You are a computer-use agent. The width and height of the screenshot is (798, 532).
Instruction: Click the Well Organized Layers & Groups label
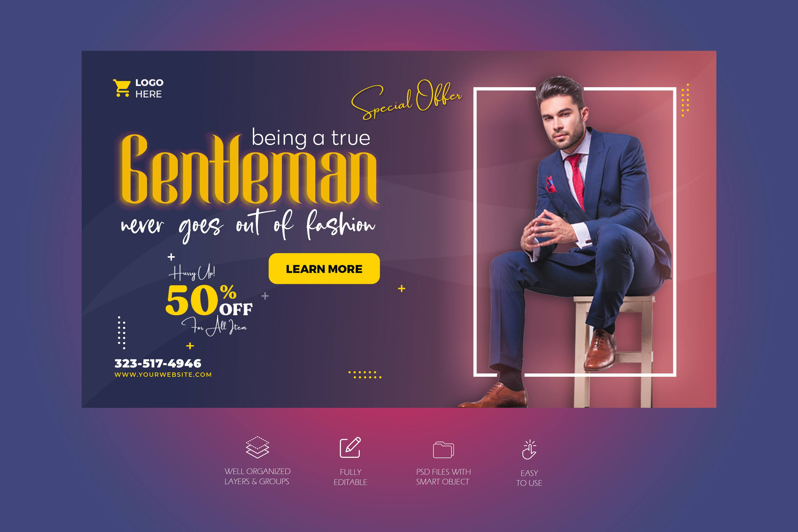click(257, 476)
